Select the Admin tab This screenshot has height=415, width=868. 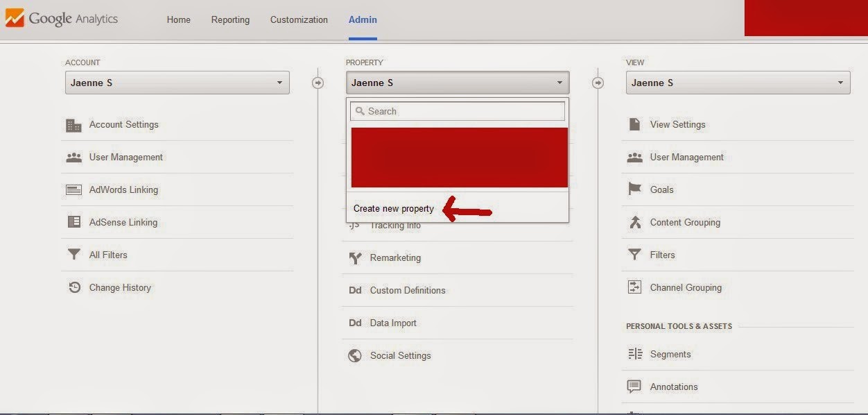[x=363, y=19]
